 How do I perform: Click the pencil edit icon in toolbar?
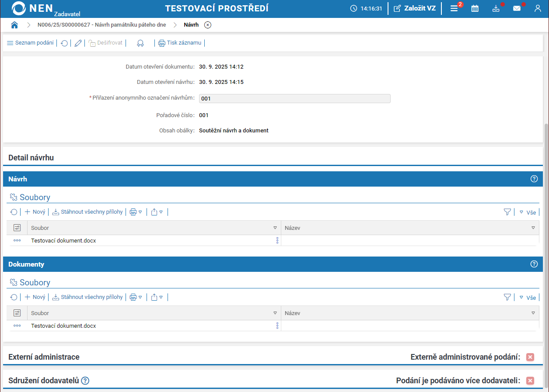click(78, 43)
